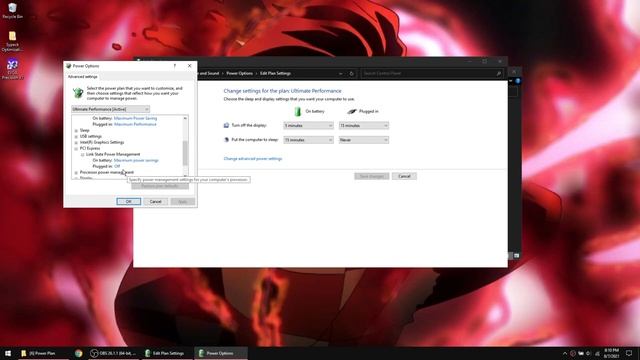Image resolution: width=640 pixels, height=360 pixels.
Task: Collapse the PCI Express node
Action: tap(76, 149)
